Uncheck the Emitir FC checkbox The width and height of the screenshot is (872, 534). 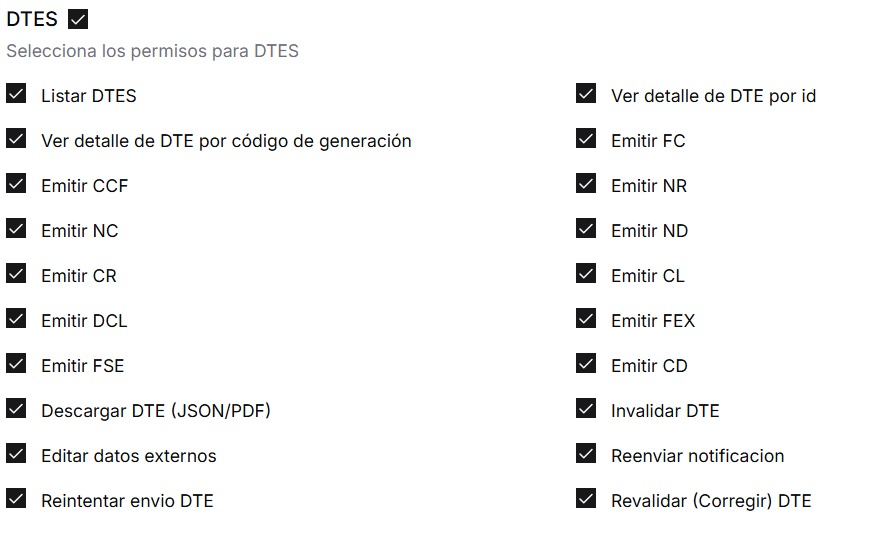click(586, 139)
